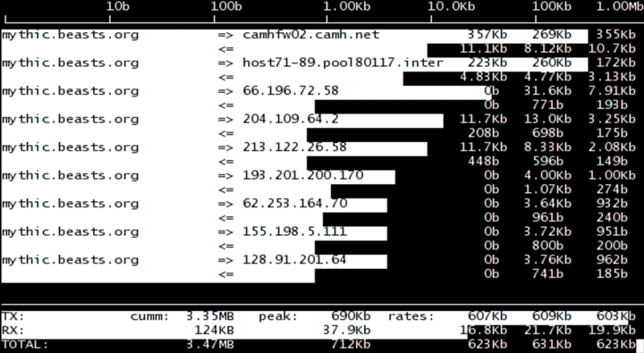
Task: Click the 172Kb rate value
Action: click(615, 63)
